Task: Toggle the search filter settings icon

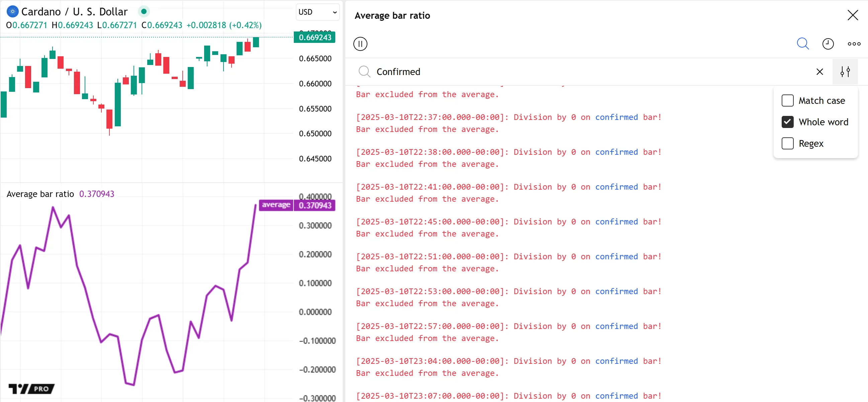Action: pos(845,72)
